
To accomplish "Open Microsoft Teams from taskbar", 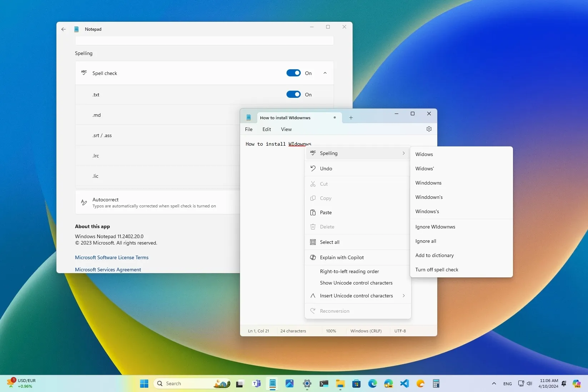I will click(x=256, y=384).
